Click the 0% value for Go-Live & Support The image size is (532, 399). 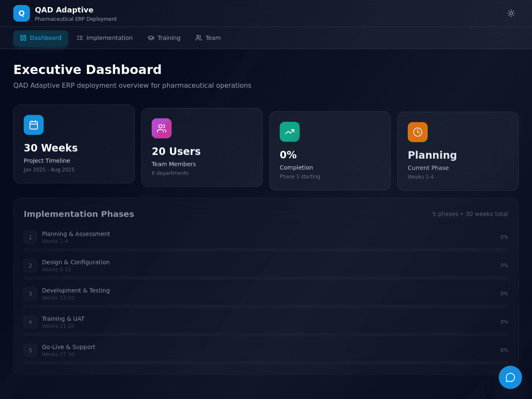pos(504,350)
